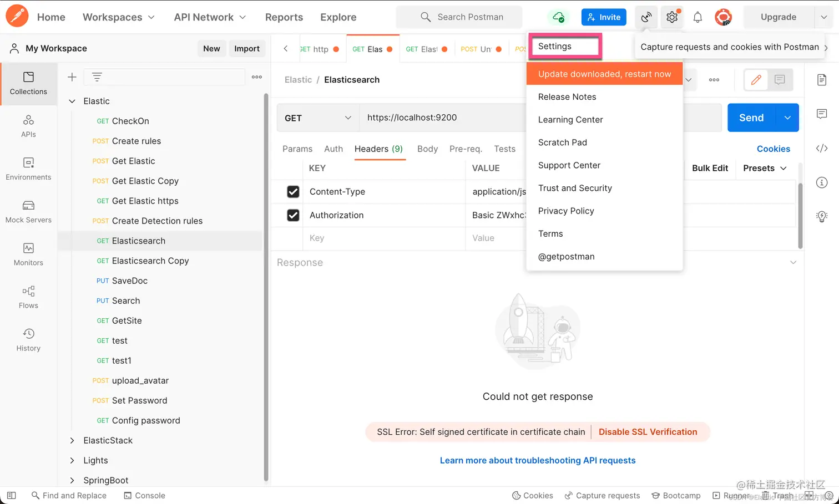Switch to the Body tab
This screenshot has width=839, height=504.
point(427,149)
